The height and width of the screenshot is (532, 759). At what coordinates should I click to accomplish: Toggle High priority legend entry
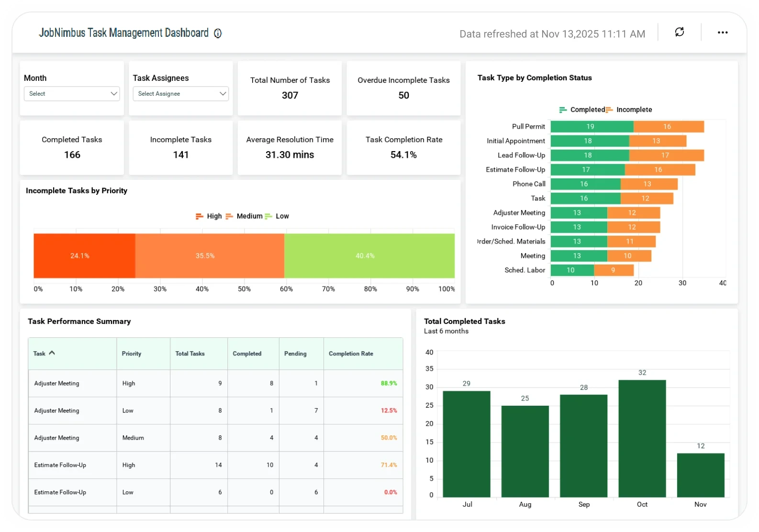tap(209, 216)
